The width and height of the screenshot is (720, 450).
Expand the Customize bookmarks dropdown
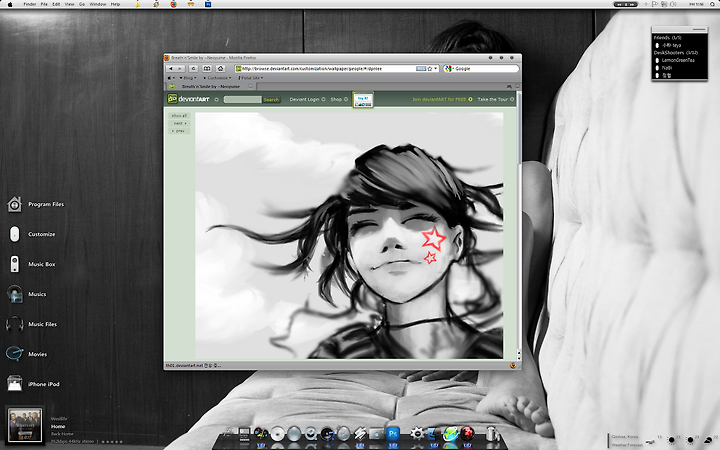coord(217,78)
